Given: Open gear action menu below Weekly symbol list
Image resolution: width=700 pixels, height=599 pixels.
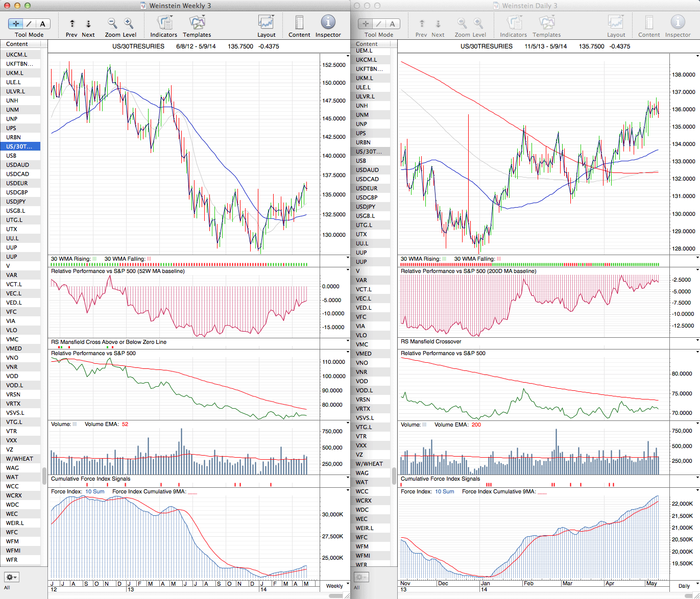Looking at the screenshot, I should point(12,577).
